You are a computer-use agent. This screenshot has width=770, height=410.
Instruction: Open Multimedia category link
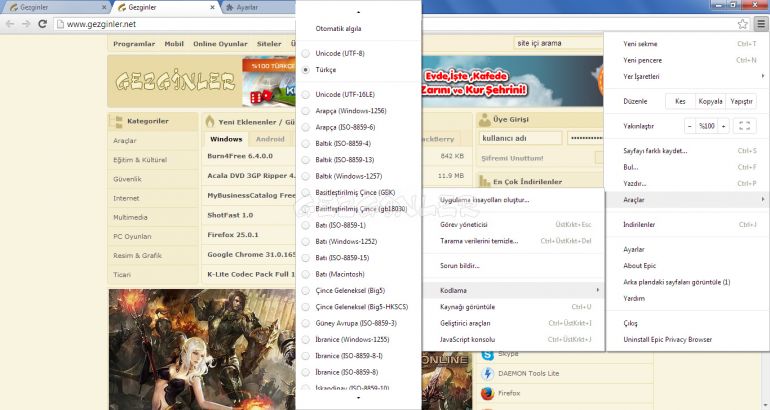coord(130,217)
